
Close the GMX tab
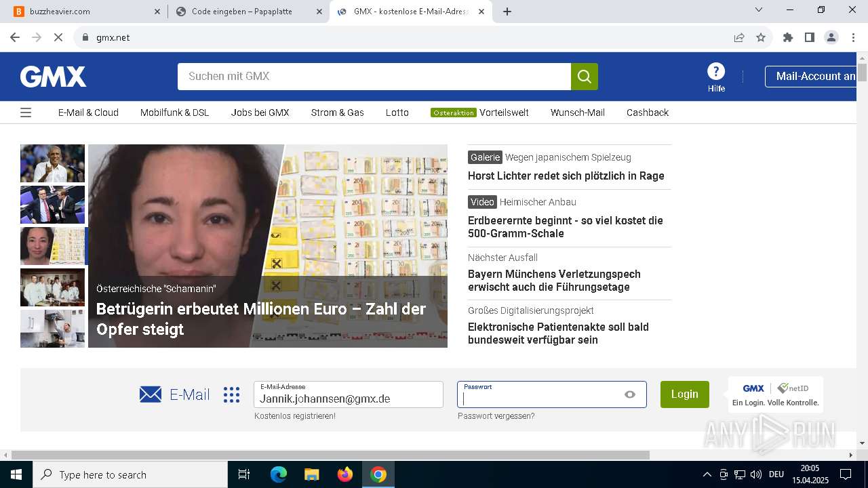point(481,12)
